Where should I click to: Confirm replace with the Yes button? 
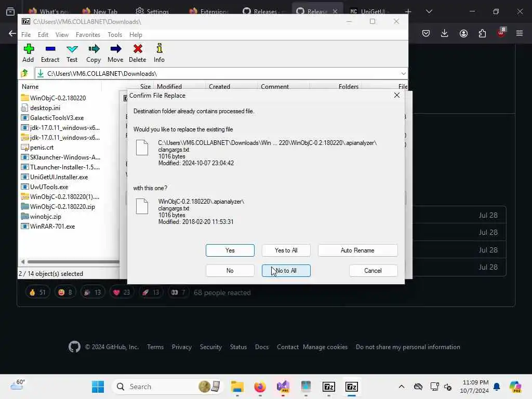[230, 250]
